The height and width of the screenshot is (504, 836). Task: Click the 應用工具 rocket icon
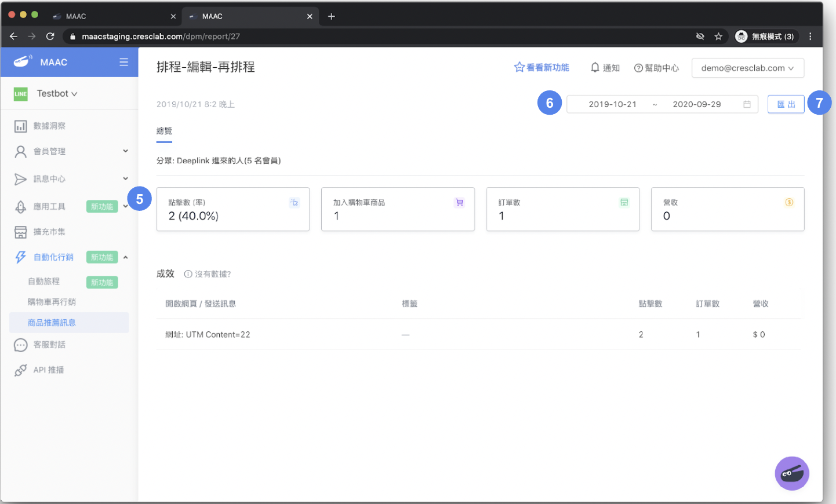(21, 207)
